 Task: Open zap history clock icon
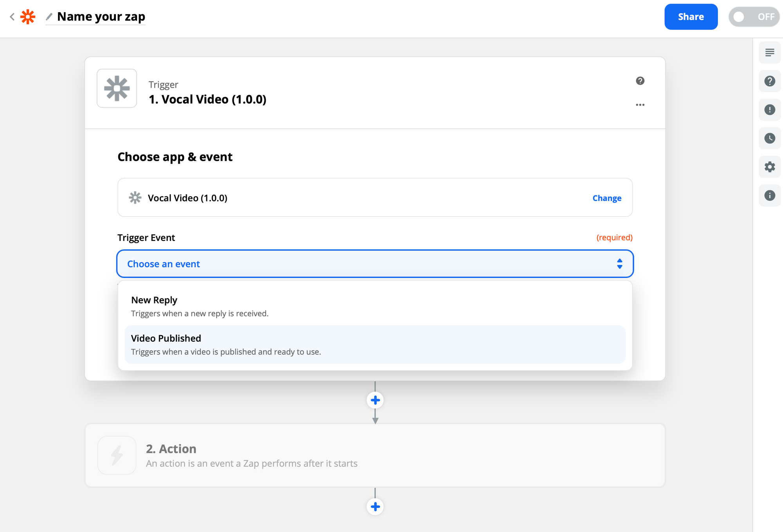point(769,138)
